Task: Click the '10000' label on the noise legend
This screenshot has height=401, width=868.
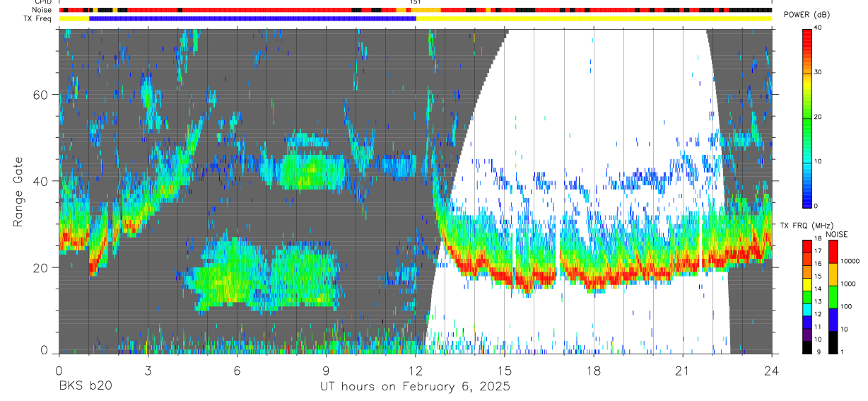Action: [851, 261]
